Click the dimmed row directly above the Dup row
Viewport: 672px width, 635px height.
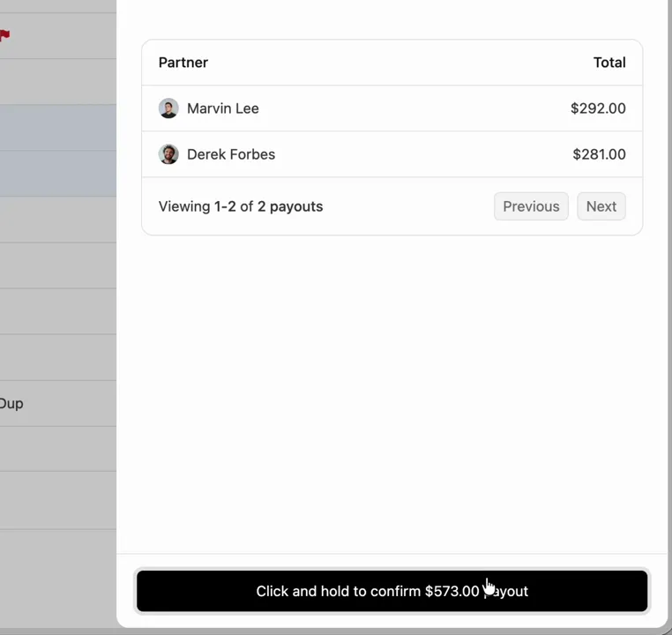coord(58,357)
